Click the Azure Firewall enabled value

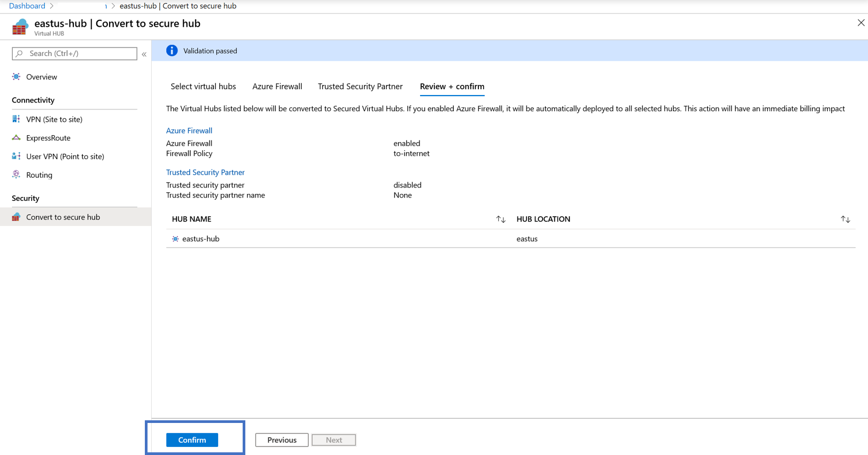click(x=407, y=143)
